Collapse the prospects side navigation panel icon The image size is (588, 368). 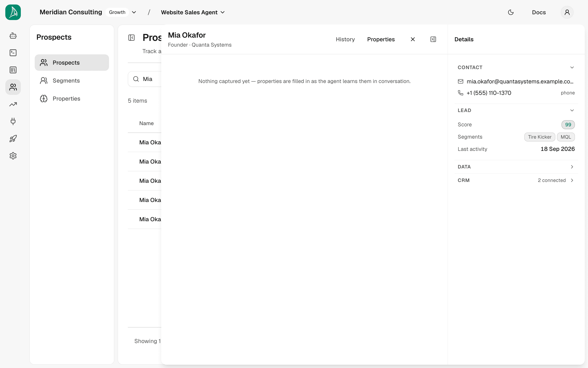tap(131, 38)
